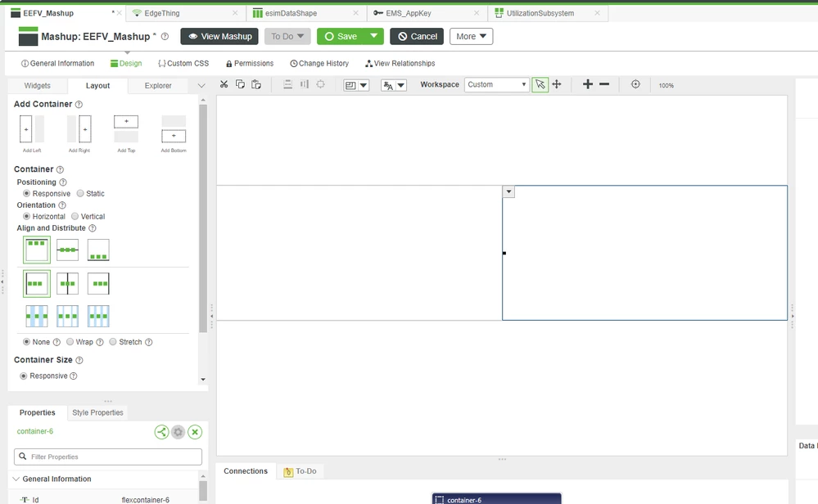The width and height of the screenshot is (818, 504).
Task: Open the To-Do tab in bottom panel
Action: click(x=300, y=472)
